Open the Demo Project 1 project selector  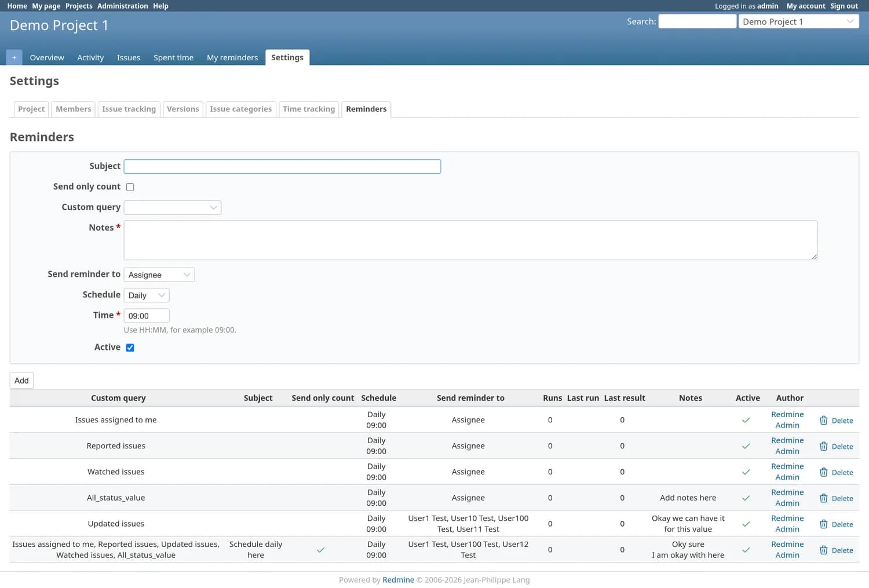[x=798, y=21]
